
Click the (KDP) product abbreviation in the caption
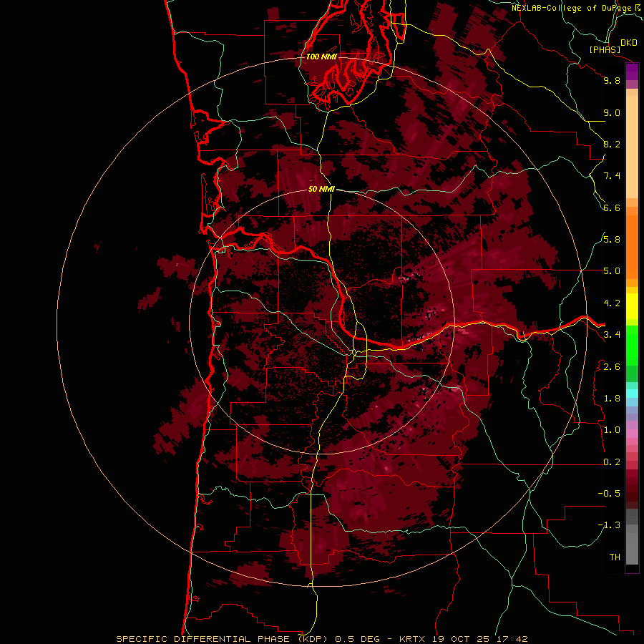[312, 639]
